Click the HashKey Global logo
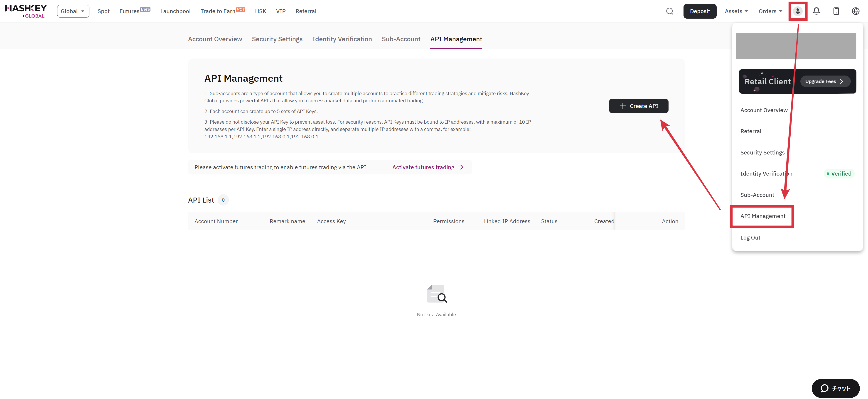 (x=26, y=11)
